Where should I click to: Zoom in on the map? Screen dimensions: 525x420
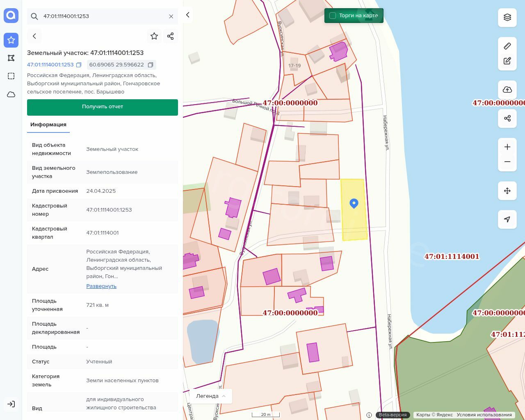tap(507, 147)
